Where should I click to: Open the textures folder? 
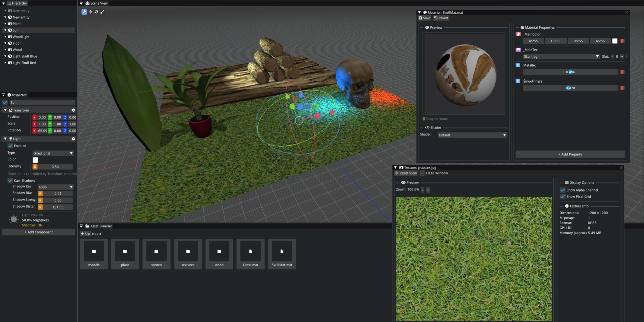pyautogui.click(x=188, y=254)
